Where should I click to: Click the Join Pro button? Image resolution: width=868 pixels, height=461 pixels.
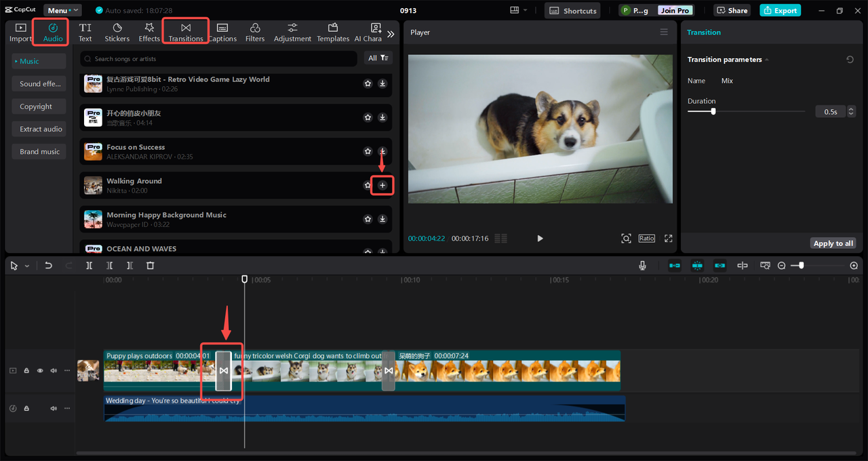(675, 10)
